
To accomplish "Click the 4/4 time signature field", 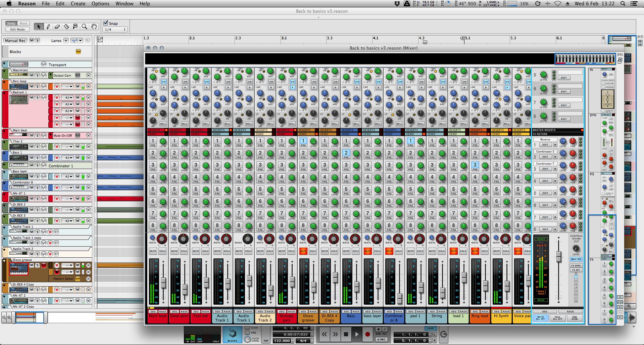I will pos(303,340).
